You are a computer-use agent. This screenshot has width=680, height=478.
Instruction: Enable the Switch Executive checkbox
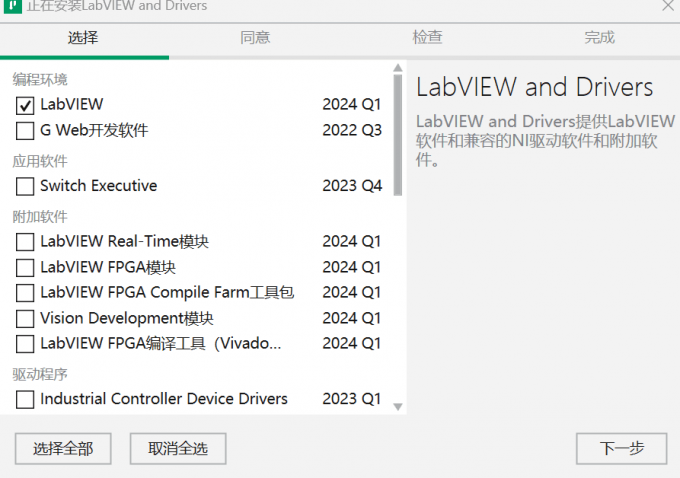pos(25,187)
